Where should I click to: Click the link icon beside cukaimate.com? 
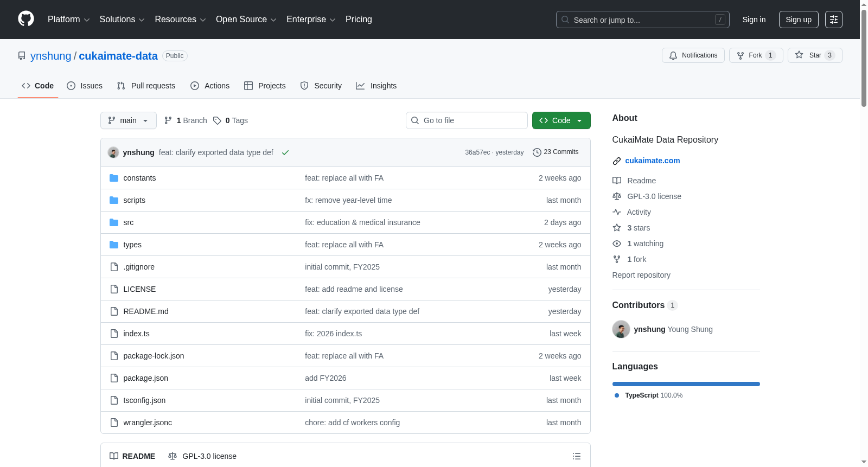pyautogui.click(x=617, y=161)
